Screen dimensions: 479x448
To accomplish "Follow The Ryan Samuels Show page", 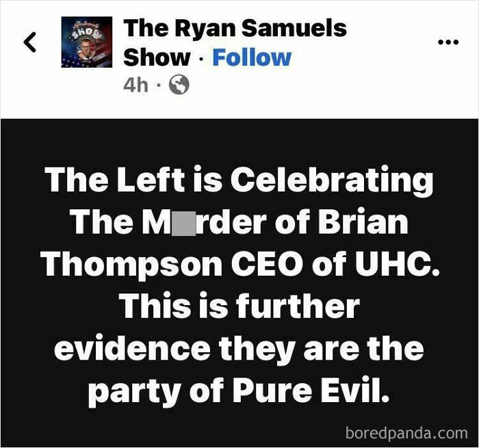I will (x=252, y=57).
